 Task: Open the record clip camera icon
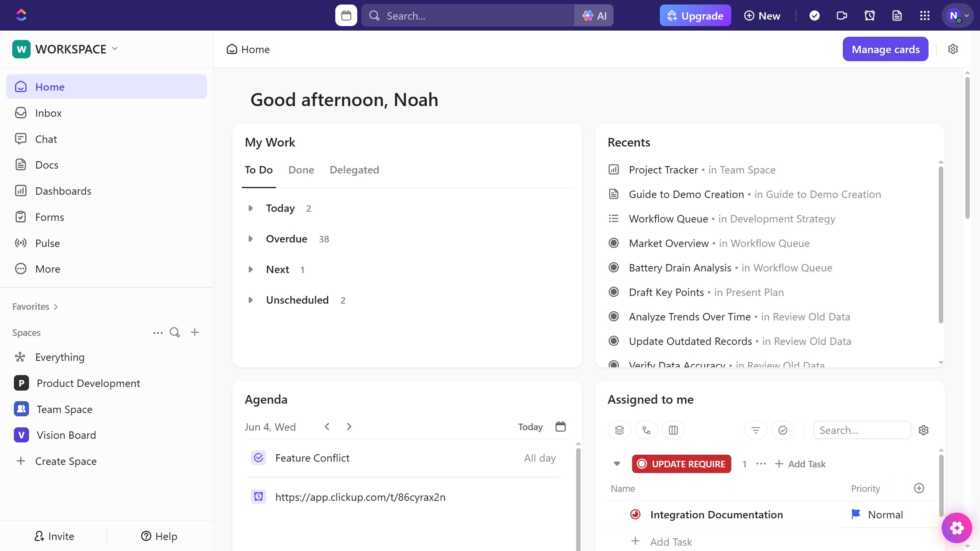842,16
